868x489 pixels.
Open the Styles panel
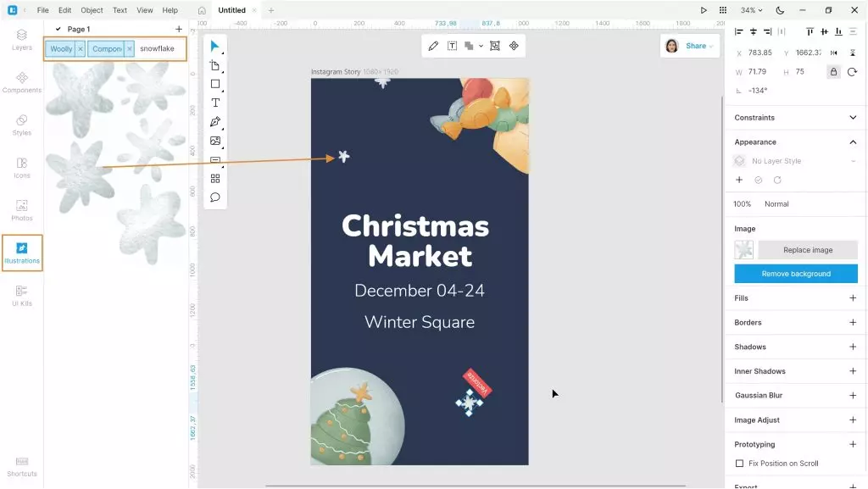[x=21, y=125]
